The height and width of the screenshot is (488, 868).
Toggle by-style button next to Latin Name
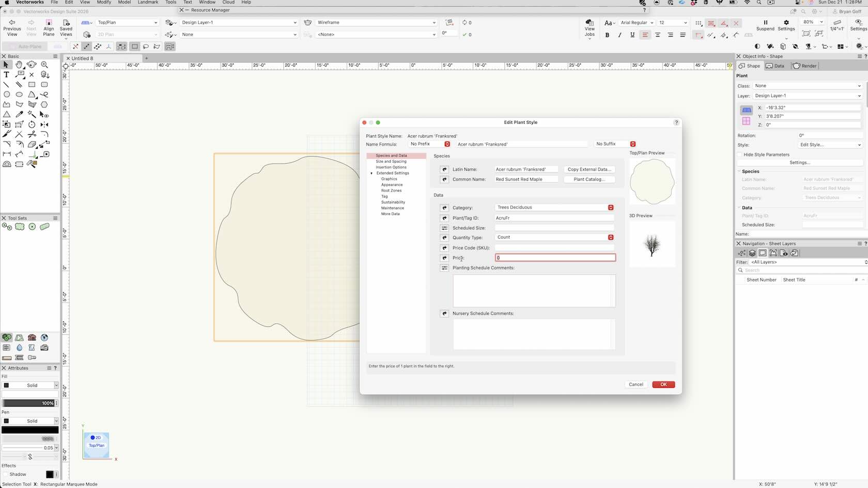click(444, 169)
